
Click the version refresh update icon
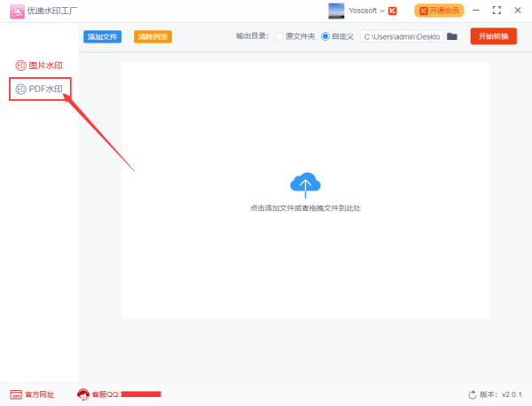[x=473, y=394]
